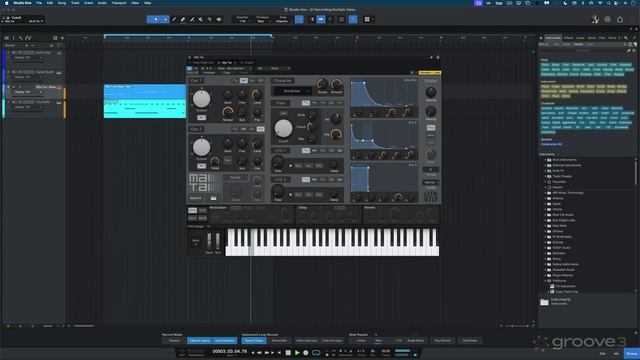Open the Mix view button bottom right
The width and height of the screenshot is (640, 360).
(x=616, y=353)
